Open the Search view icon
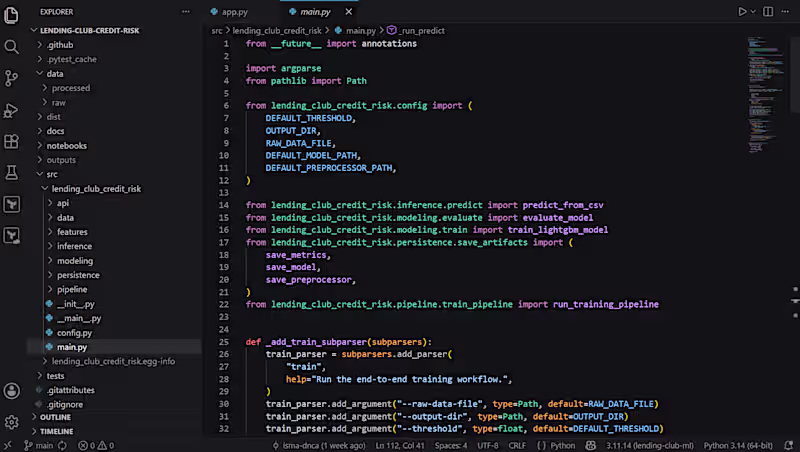This screenshot has height=452, width=800. click(x=11, y=47)
